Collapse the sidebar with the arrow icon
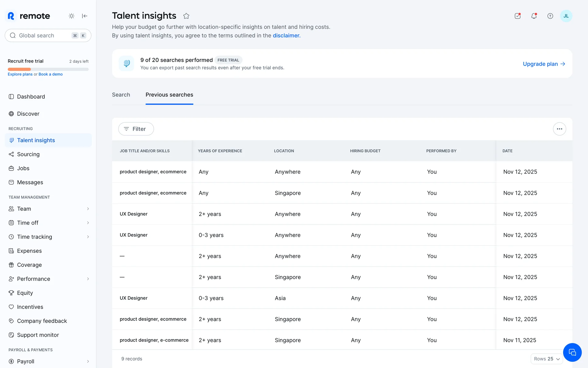Image resolution: width=588 pixels, height=368 pixels. 85,16
